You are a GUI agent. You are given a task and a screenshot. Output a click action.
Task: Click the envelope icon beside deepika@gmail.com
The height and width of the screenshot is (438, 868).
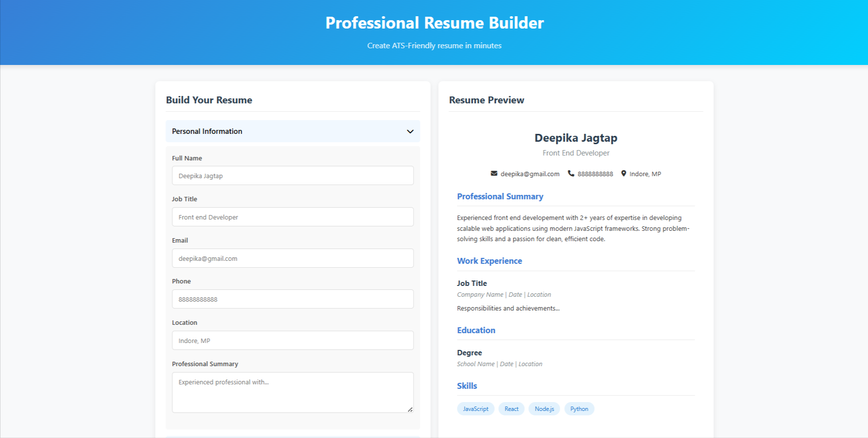[494, 173]
